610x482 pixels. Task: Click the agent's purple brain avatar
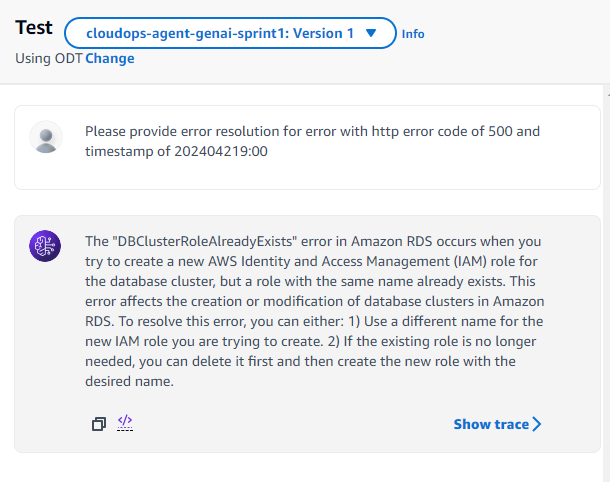point(46,246)
